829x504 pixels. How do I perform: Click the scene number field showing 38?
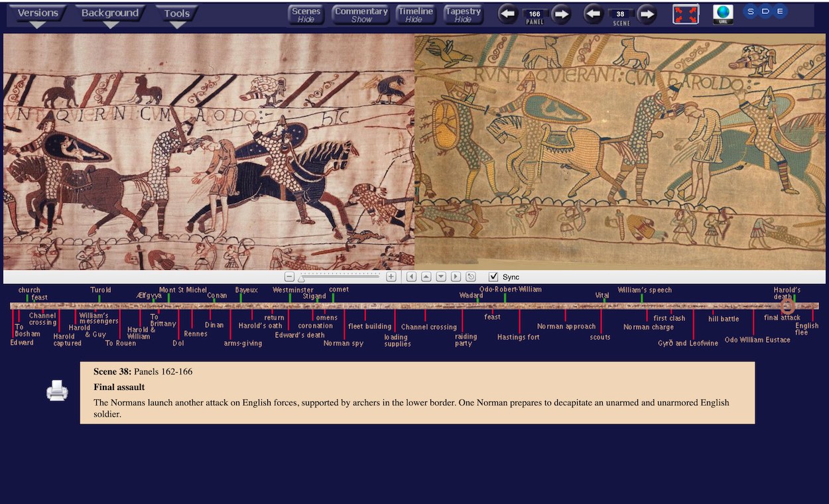click(x=620, y=14)
